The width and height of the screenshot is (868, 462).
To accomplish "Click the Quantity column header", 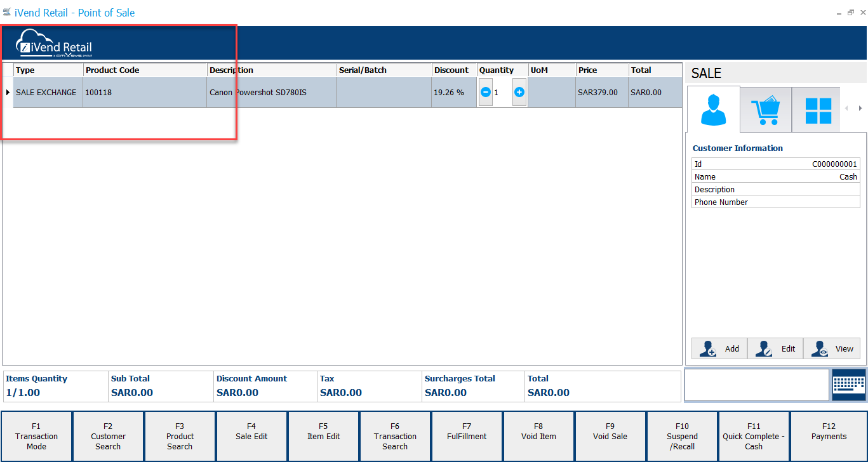I will point(502,70).
